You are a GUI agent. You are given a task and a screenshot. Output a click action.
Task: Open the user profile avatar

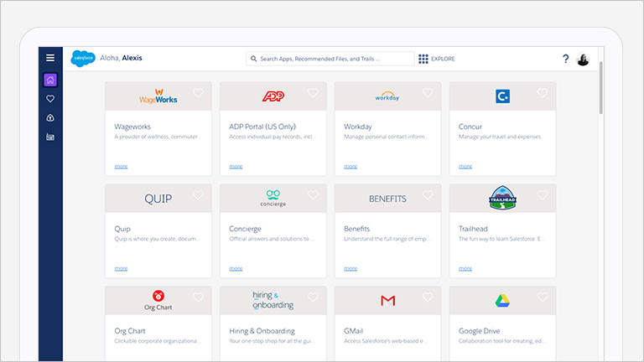pos(584,59)
